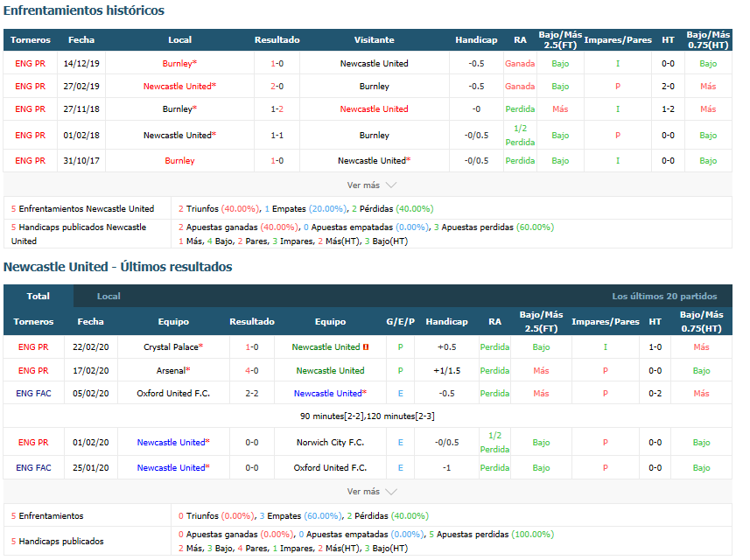Click ENG PR tournament on 22/02/20 row
Image resolution: width=750 pixels, height=560 pixels.
pos(33,347)
